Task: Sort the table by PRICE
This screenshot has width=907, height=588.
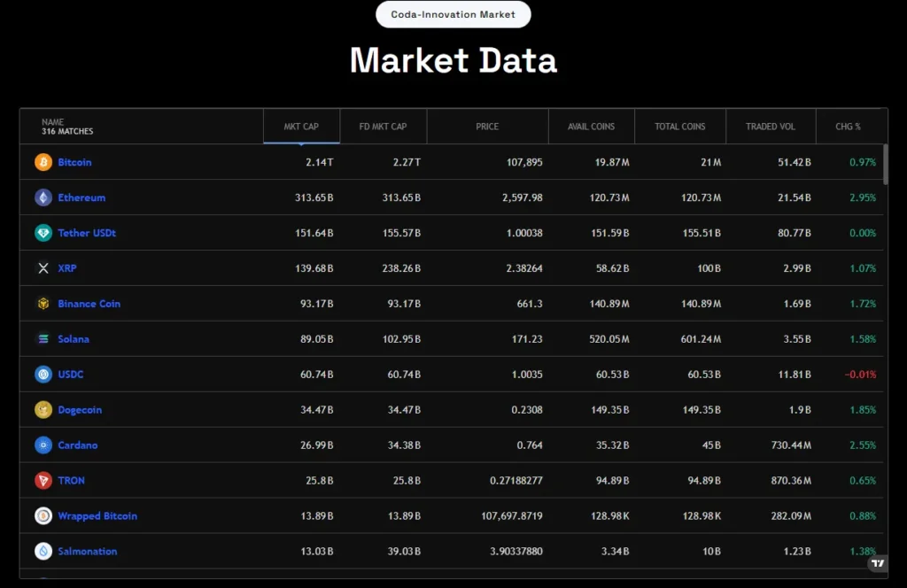Action: 487,126
